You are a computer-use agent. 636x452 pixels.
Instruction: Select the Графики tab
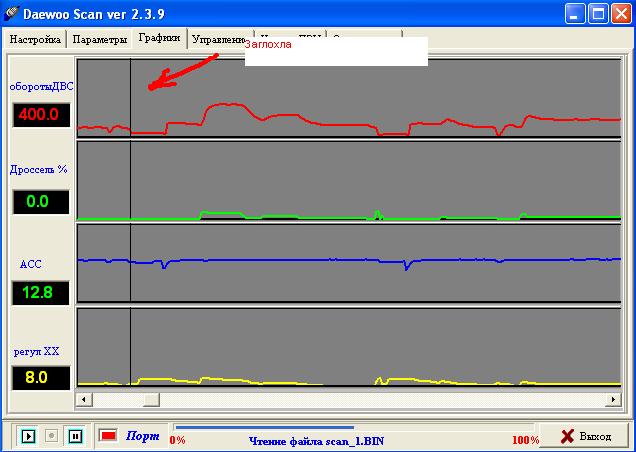160,39
